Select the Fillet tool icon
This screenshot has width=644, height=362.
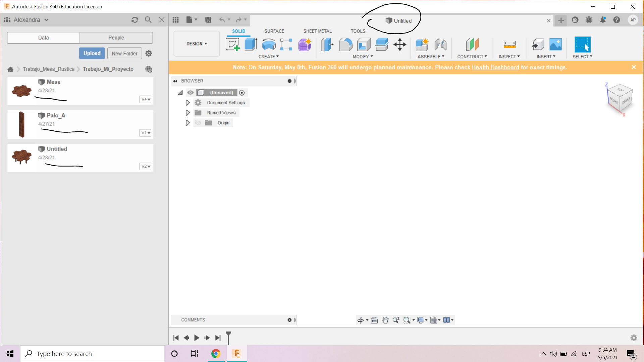point(345,44)
